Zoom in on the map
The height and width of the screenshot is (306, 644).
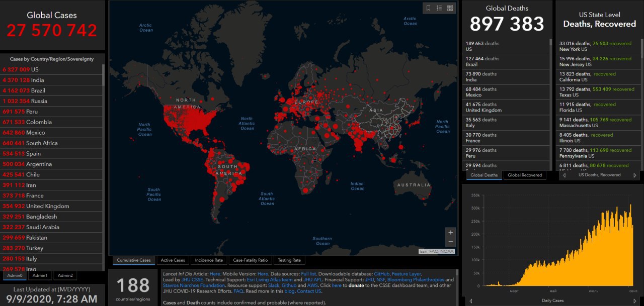click(x=450, y=233)
